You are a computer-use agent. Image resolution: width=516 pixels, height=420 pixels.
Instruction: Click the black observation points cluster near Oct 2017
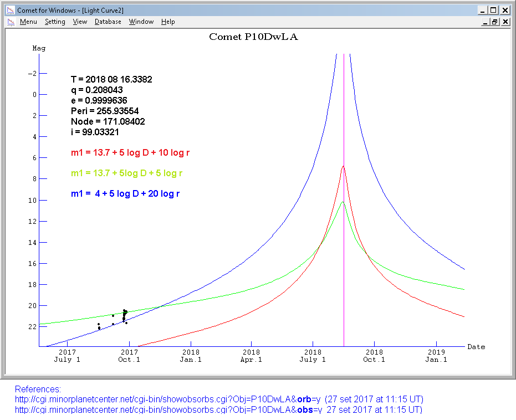click(125, 315)
